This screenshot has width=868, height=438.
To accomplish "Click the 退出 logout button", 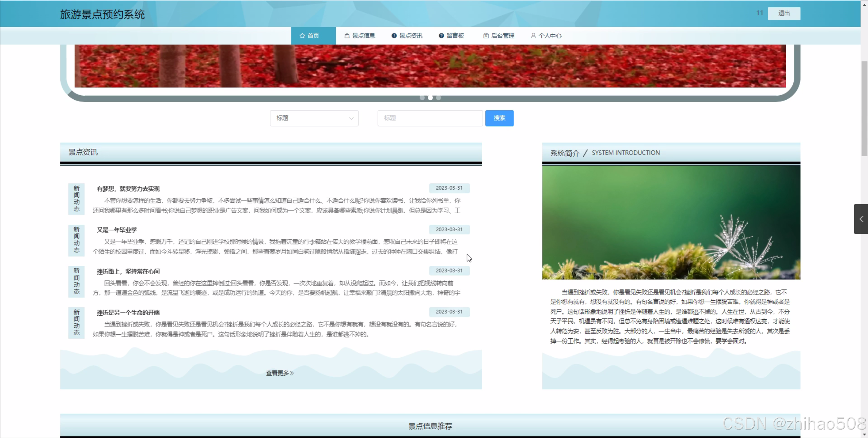I will (784, 13).
